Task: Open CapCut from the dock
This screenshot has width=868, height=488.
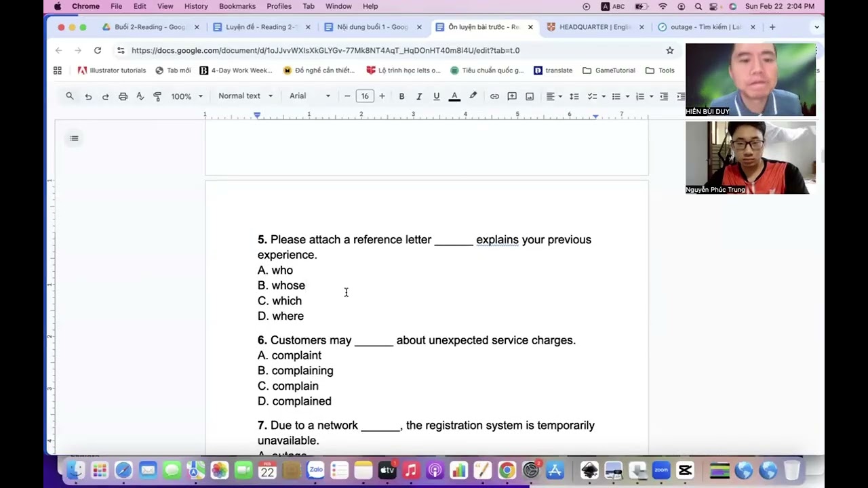Action: (685, 470)
